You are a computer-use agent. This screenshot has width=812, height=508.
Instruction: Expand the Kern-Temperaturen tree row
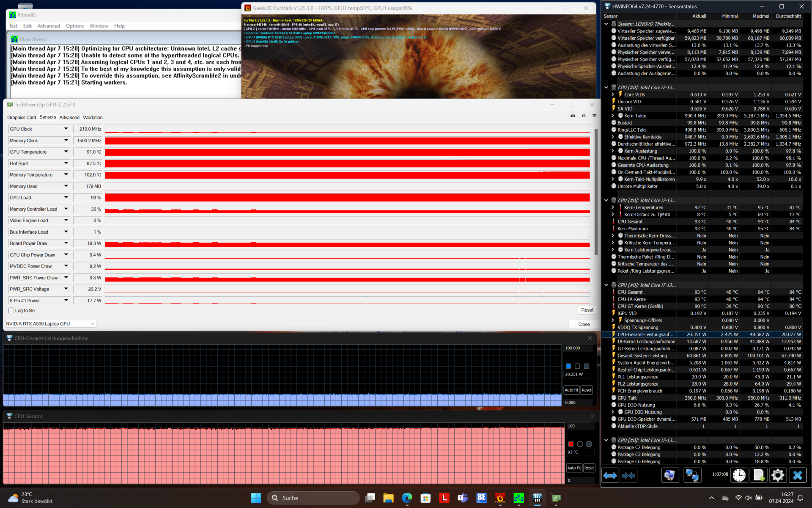[x=612, y=207]
